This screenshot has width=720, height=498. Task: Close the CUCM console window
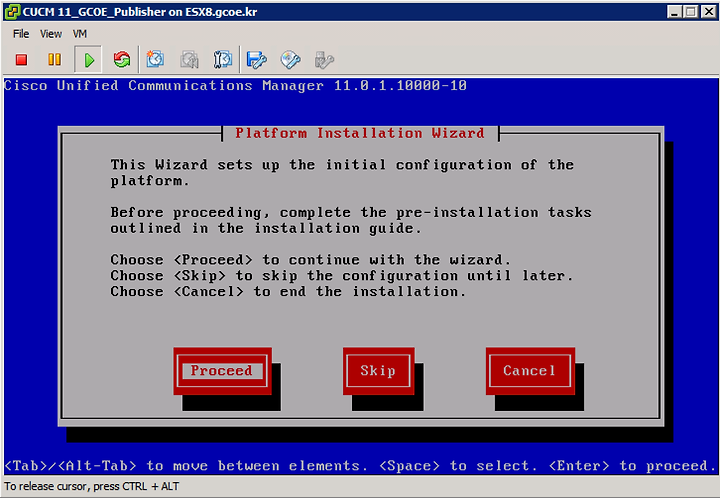pyautogui.click(x=708, y=12)
